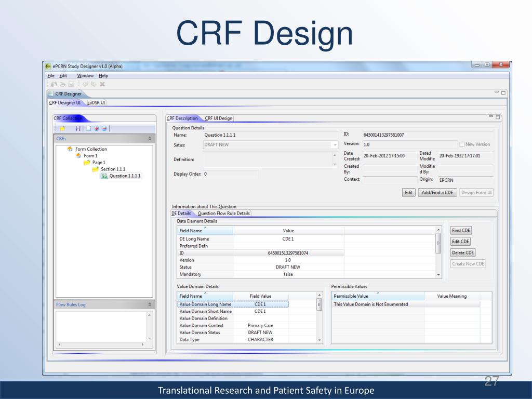Click the greyed redo arrow in main toolbar

[94, 84]
